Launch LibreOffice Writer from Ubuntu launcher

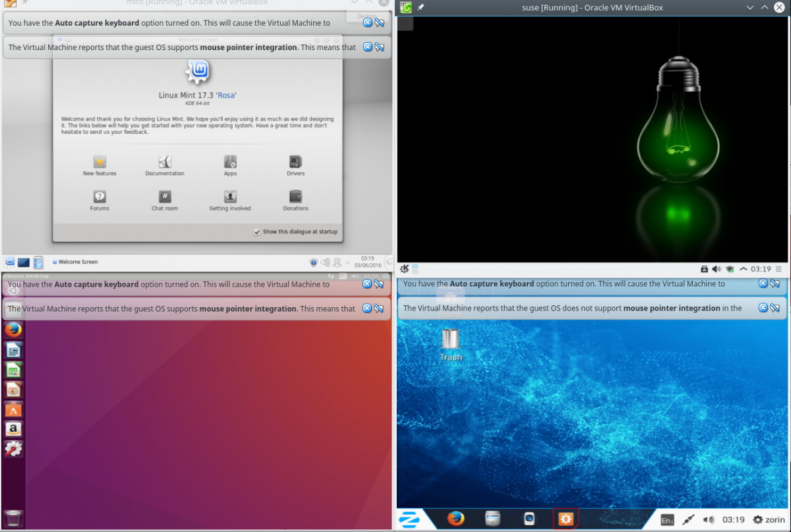[x=14, y=349]
